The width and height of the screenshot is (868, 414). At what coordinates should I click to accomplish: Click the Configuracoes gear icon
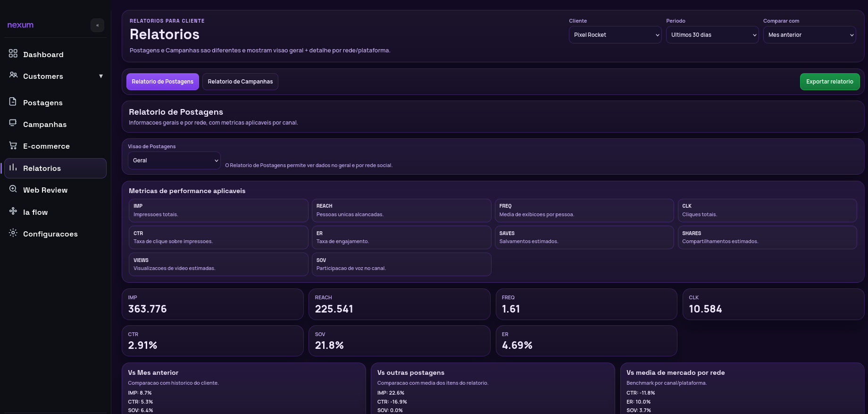[x=13, y=233]
